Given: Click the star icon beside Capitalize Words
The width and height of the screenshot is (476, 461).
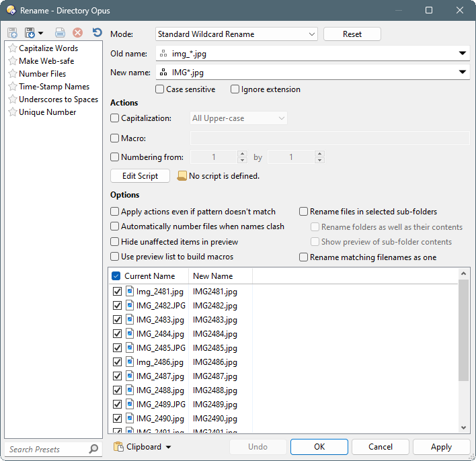Looking at the screenshot, I should [13, 48].
